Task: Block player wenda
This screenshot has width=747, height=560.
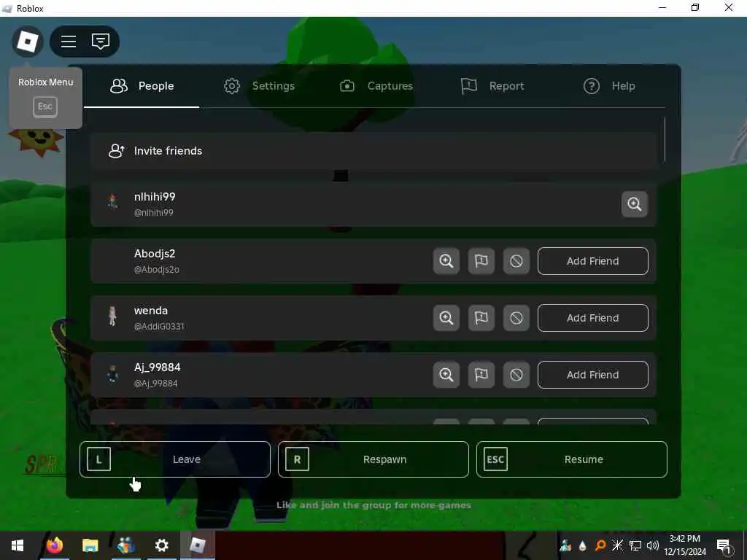Action: pyautogui.click(x=516, y=318)
